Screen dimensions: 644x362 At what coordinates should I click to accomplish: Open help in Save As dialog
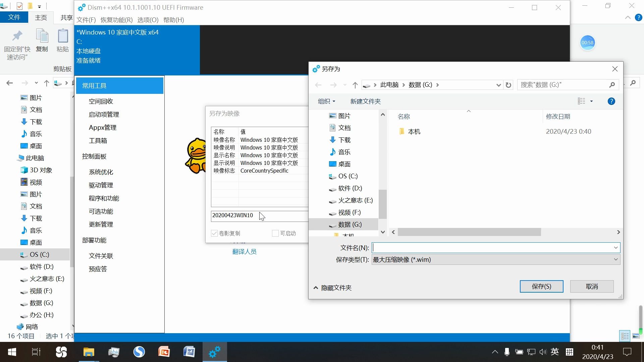(611, 101)
